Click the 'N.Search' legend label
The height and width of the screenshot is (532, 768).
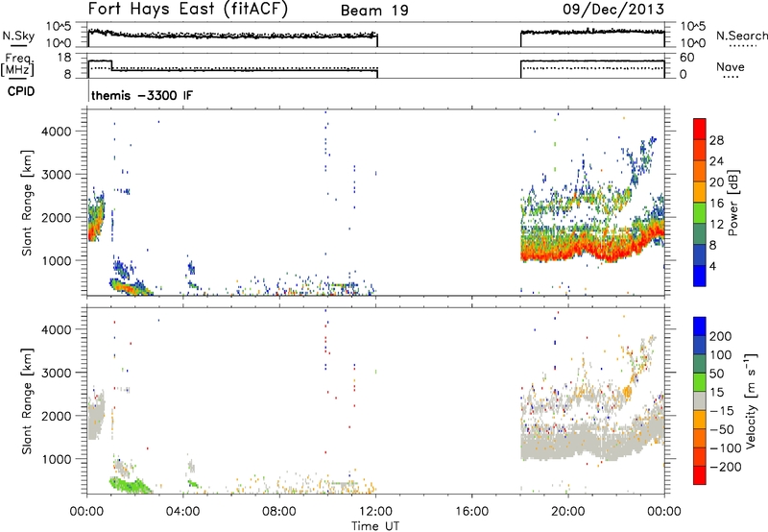[741, 36]
